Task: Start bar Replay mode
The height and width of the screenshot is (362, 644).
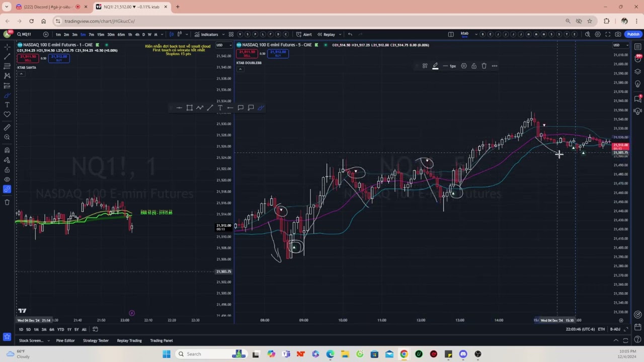Action: [326, 34]
